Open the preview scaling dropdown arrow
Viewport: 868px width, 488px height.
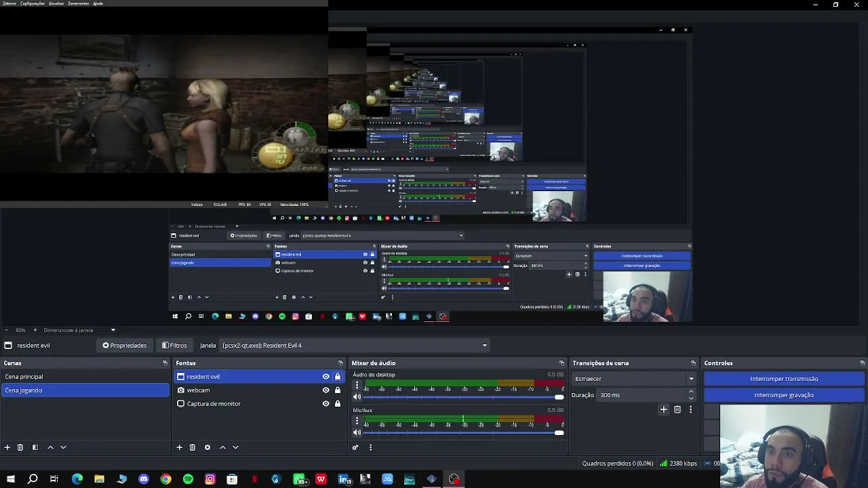[113, 330]
